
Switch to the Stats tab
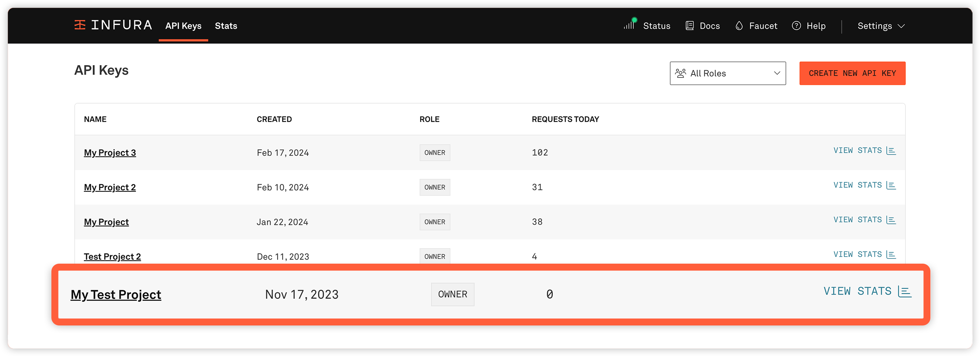click(226, 26)
